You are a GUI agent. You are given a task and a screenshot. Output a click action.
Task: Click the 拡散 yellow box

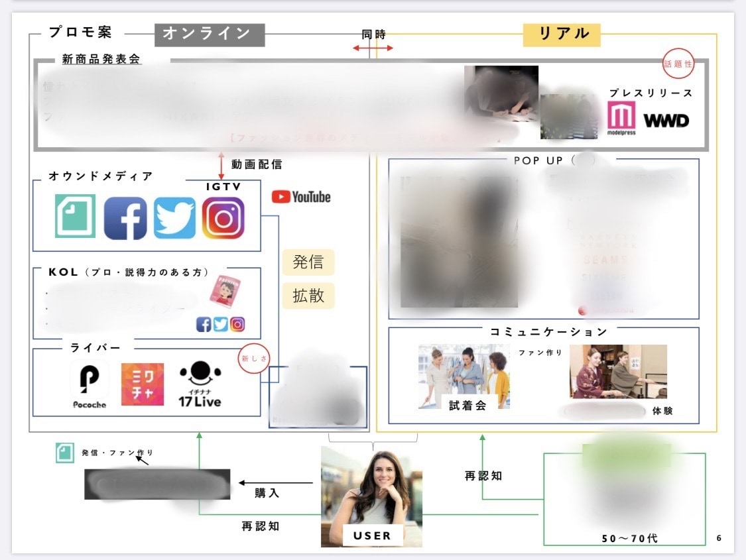pyautogui.click(x=308, y=296)
